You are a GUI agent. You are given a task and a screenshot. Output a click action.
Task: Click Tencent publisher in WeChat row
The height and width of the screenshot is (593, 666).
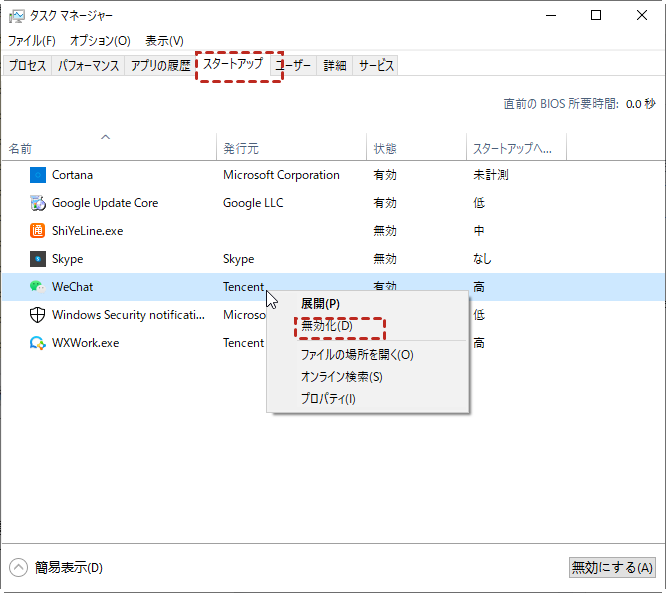[243, 287]
